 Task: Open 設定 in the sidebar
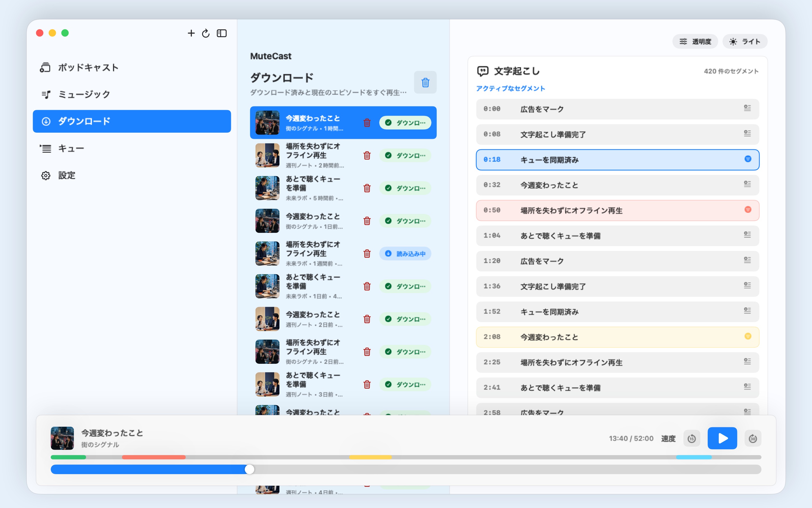point(132,175)
